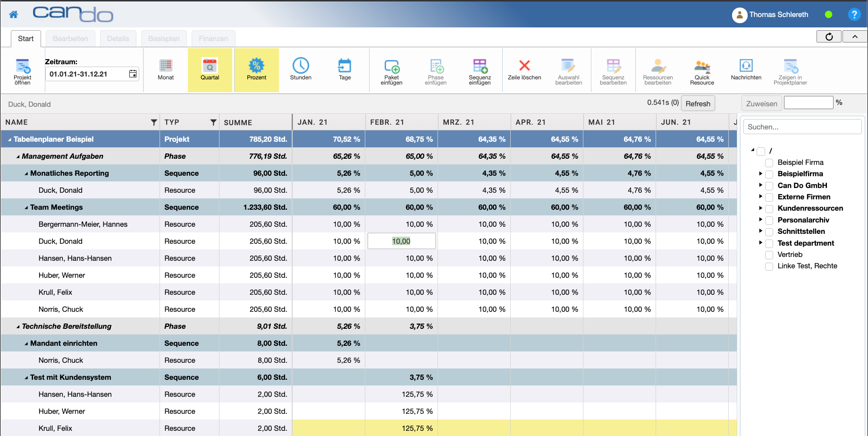The height and width of the screenshot is (436, 868).
Task: Check Can Do GmbH checkbox
Action: (769, 186)
